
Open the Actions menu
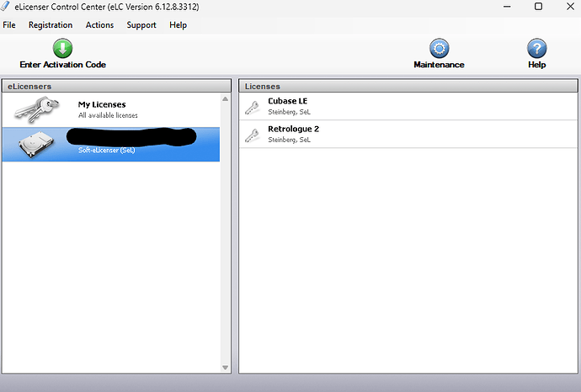pos(99,24)
